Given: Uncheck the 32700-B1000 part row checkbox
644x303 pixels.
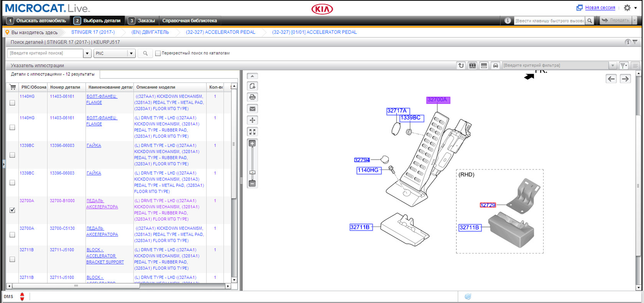Looking at the screenshot, I should click(x=13, y=210).
